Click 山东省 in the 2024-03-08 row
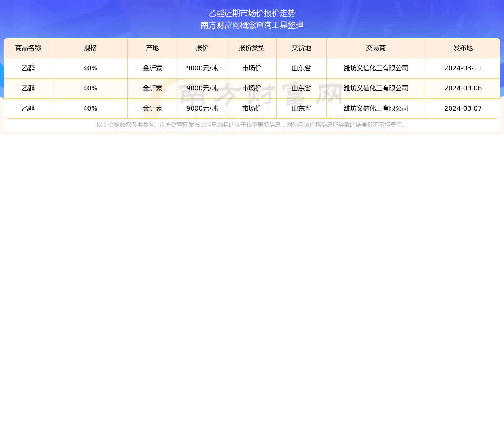 click(x=301, y=88)
